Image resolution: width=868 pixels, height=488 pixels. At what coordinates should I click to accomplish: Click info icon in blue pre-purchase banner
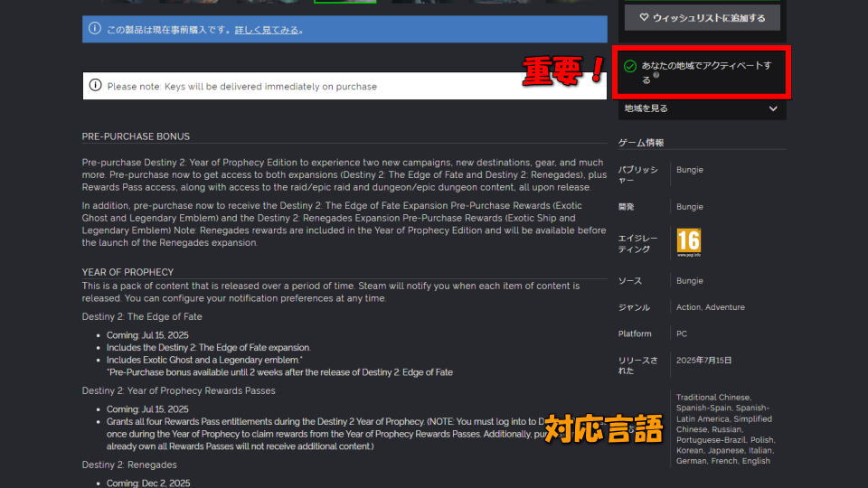point(95,28)
